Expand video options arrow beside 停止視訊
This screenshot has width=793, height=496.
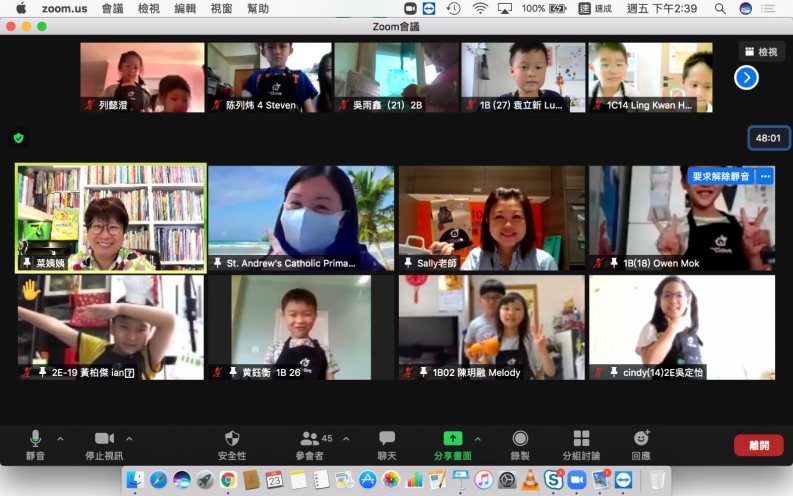129,439
